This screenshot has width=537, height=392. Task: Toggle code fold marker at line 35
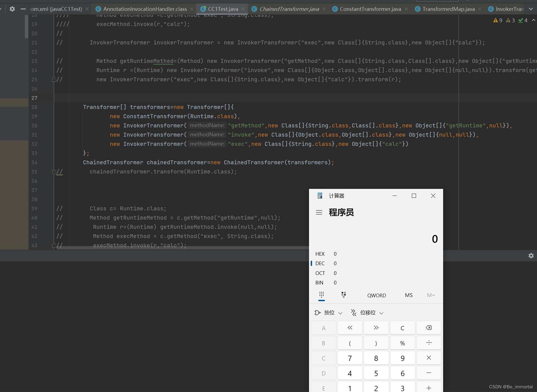tap(54, 172)
